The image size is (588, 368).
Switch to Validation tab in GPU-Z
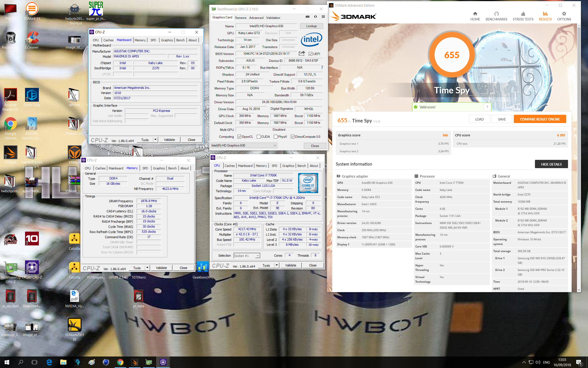(273, 17)
